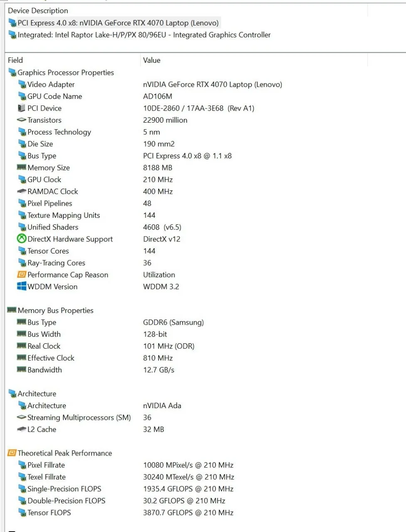Click the Unified Shaders row icon
Viewport: 406px width, 532px height.
22,227
